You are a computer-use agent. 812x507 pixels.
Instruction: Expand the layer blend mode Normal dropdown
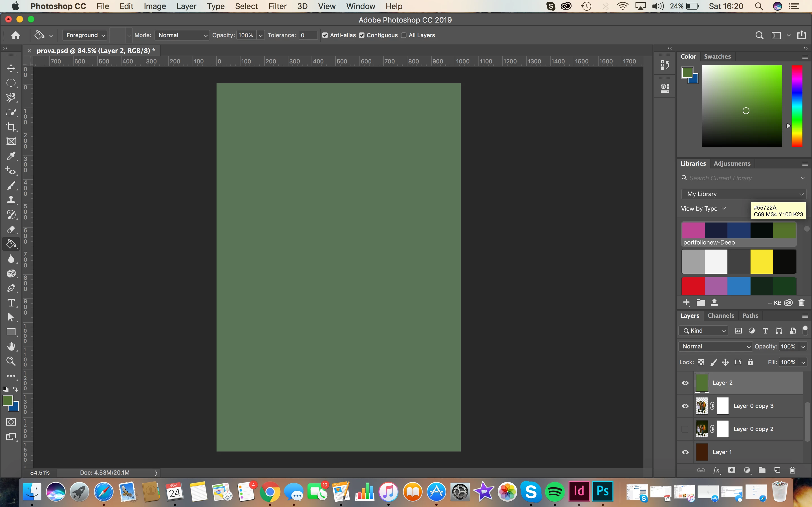click(715, 346)
